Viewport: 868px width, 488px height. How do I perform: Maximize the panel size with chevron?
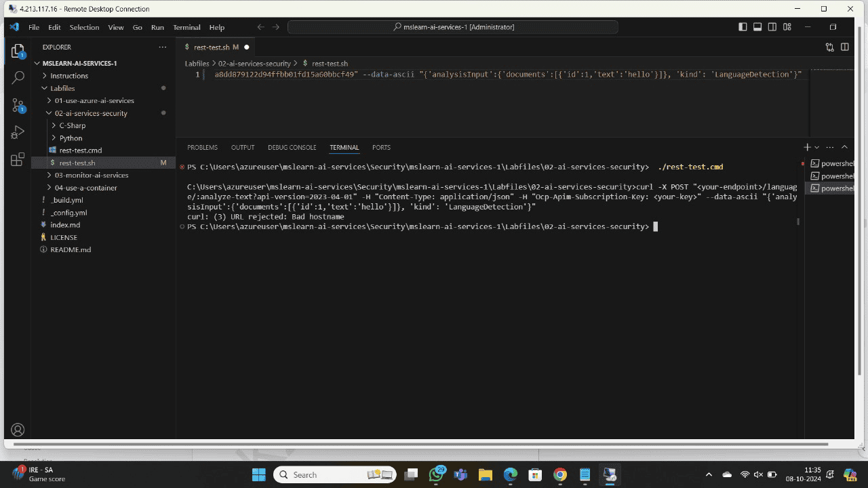coord(845,147)
